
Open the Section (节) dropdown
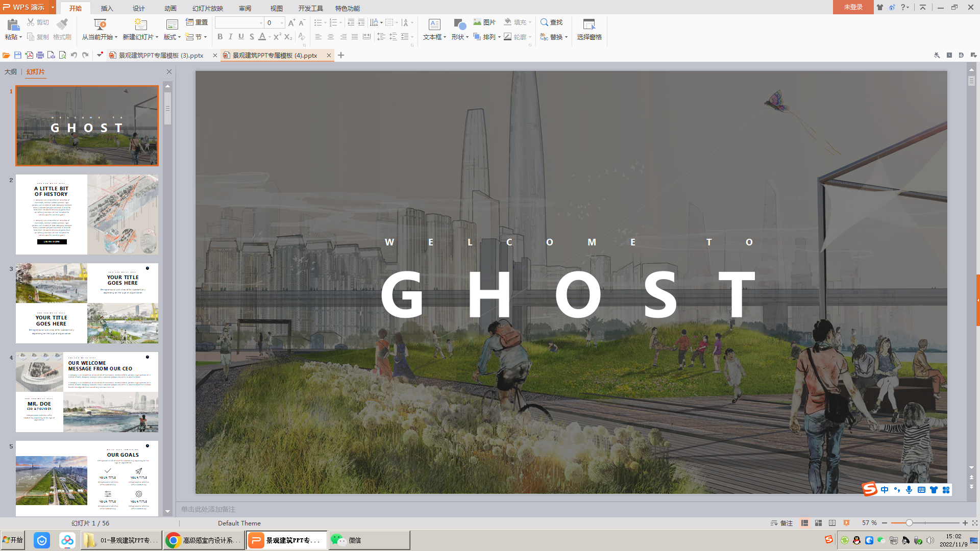(197, 37)
